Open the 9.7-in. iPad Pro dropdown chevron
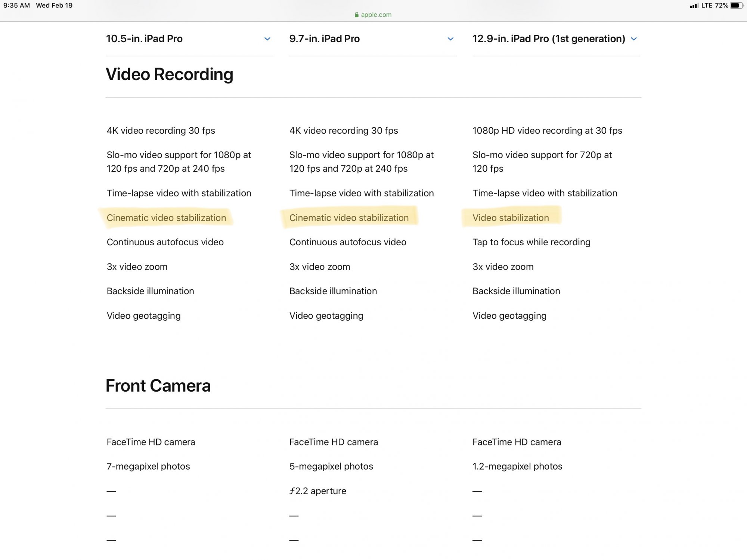The height and width of the screenshot is (560, 747). pyautogui.click(x=450, y=39)
